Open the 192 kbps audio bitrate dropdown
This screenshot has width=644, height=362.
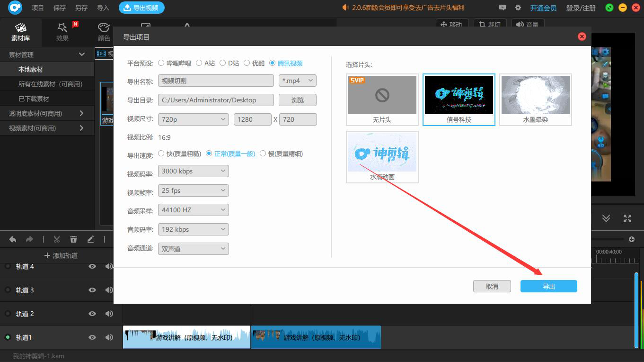(193, 229)
